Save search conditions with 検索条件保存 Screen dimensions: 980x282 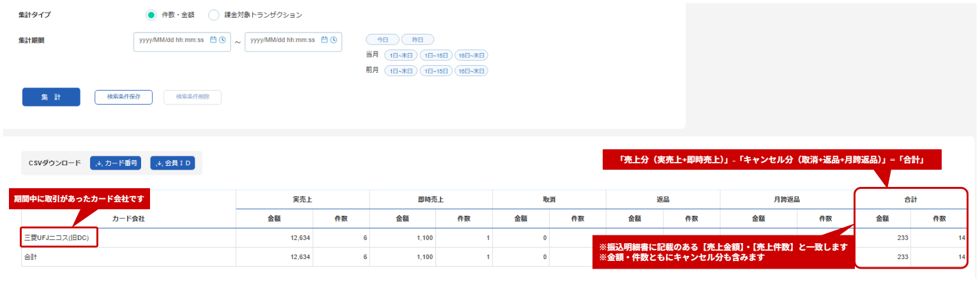click(x=123, y=97)
